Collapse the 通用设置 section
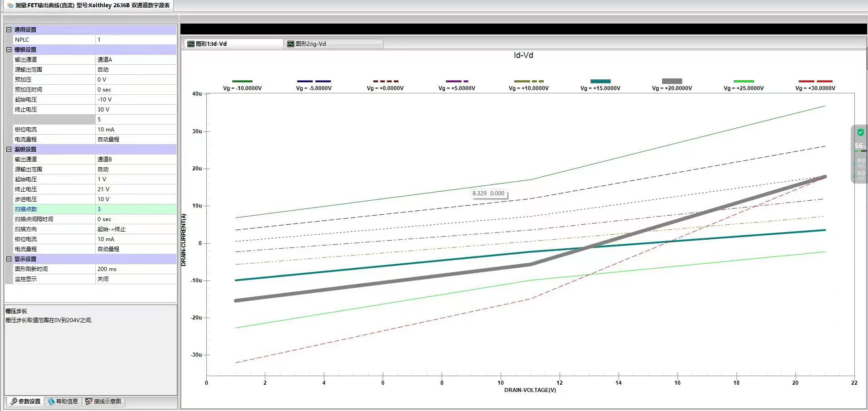Screen dimensions: 868x411 point(9,29)
